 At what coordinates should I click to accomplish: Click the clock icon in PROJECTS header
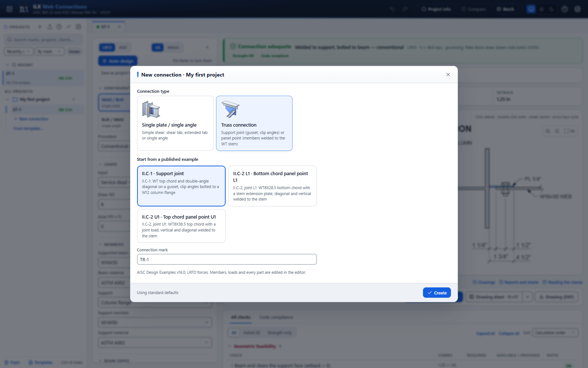pyautogui.click(x=59, y=27)
